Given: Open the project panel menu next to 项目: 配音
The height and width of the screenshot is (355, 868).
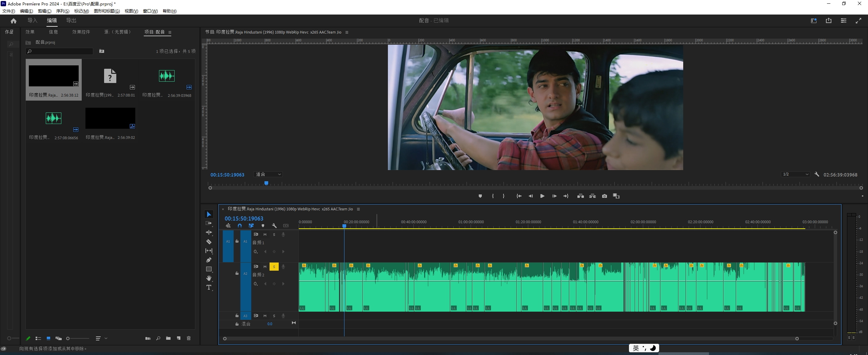Looking at the screenshot, I should coord(170,33).
